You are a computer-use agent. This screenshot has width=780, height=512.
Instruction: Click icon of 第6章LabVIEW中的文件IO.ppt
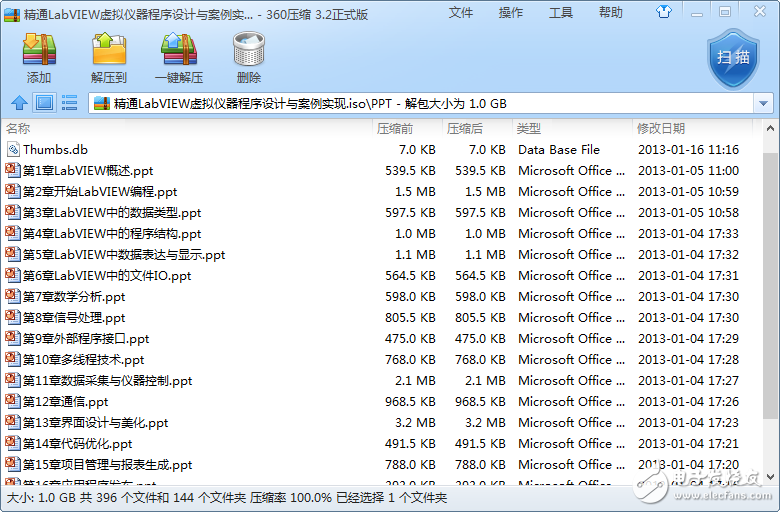coord(12,275)
